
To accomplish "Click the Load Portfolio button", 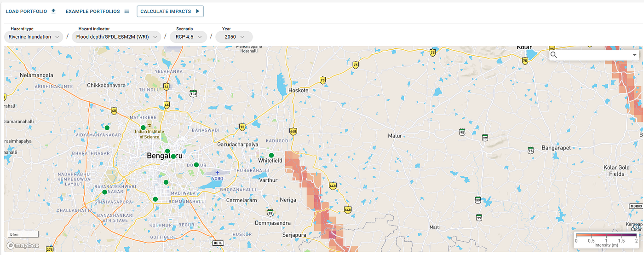I will tap(31, 11).
